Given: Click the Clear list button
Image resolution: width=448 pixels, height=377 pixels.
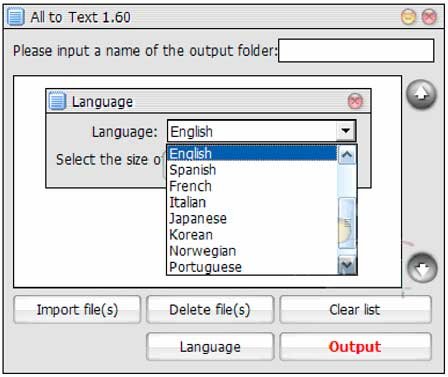Looking at the screenshot, I should click(x=355, y=310).
